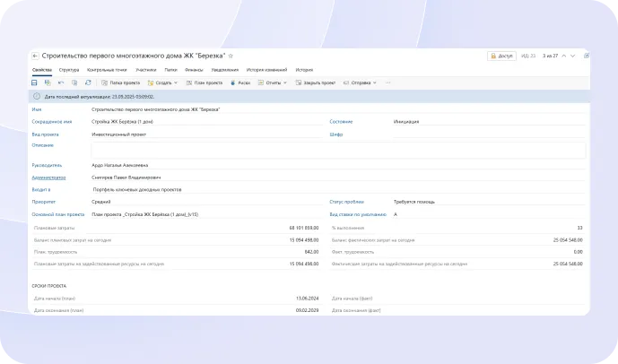Switch to the Структура tab
Image resolution: width=618 pixels, height=364 pixels.
pyautogui.click(x=69, y=69)
